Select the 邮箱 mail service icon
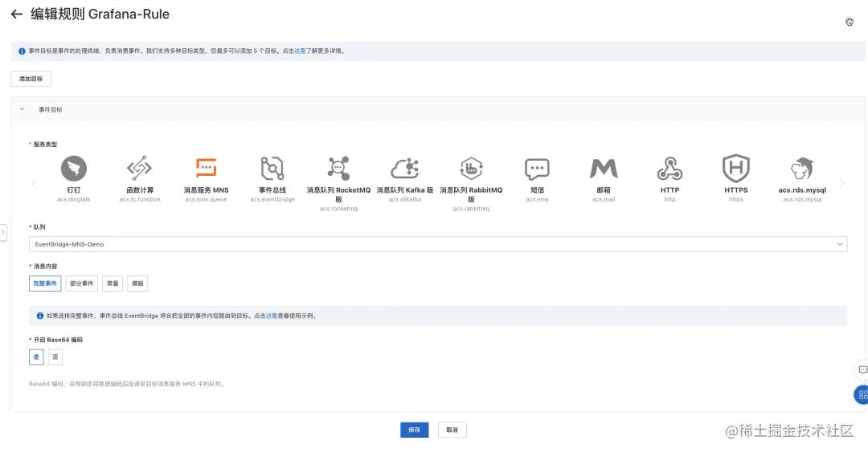 tap(604, 169)
